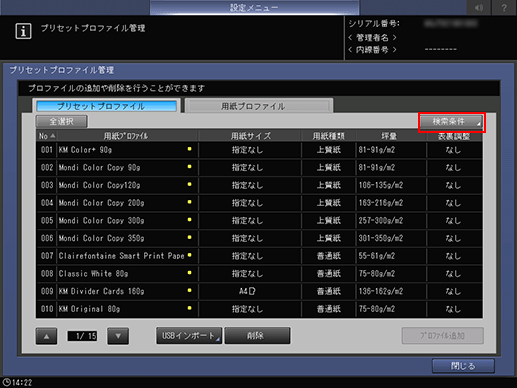
Task: Click the 106-135g/m2 weight cell
Action: [x=391, y=185]
